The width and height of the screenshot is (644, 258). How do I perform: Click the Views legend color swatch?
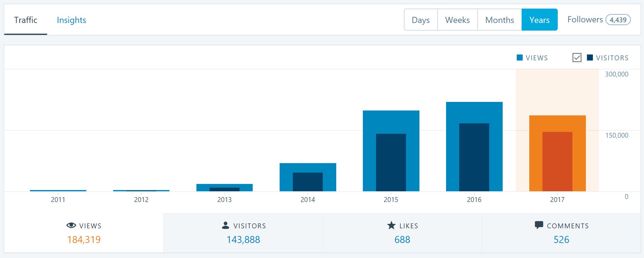pos(519,58)
